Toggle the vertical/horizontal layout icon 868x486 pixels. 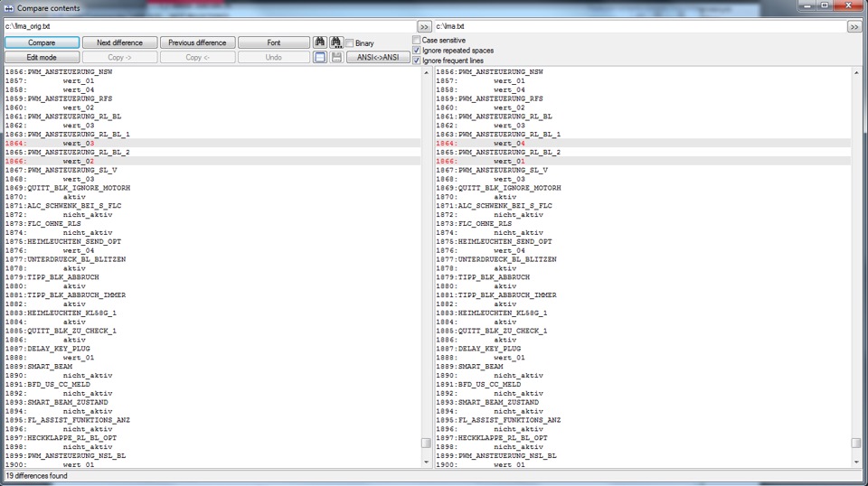click(320, 57)
